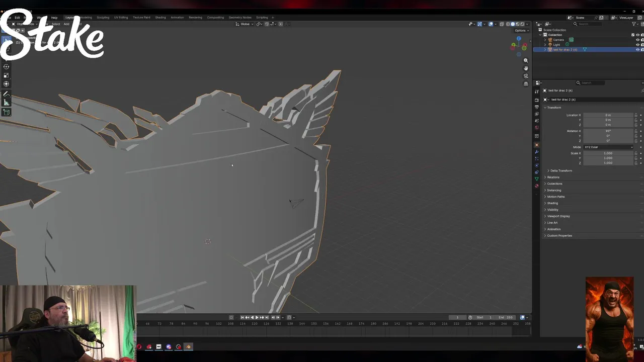
Task: Click the Location X value field
Action: [608, 115]
